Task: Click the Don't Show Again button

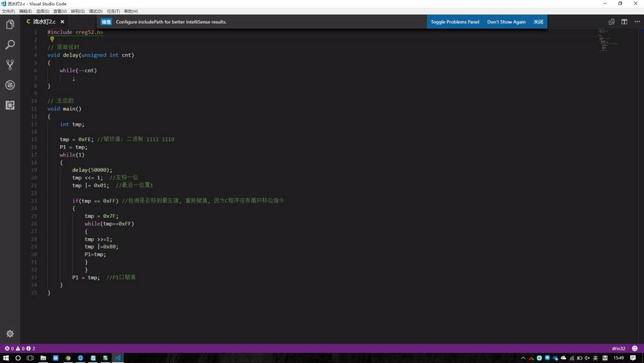Action: click(506, 22)
